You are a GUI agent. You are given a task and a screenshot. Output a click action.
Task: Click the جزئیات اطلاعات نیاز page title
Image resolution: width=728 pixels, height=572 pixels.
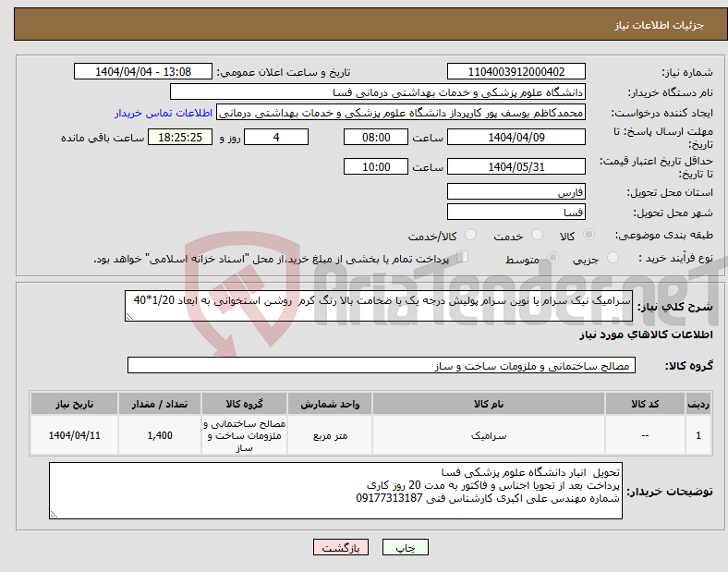(x=660, y=25)
